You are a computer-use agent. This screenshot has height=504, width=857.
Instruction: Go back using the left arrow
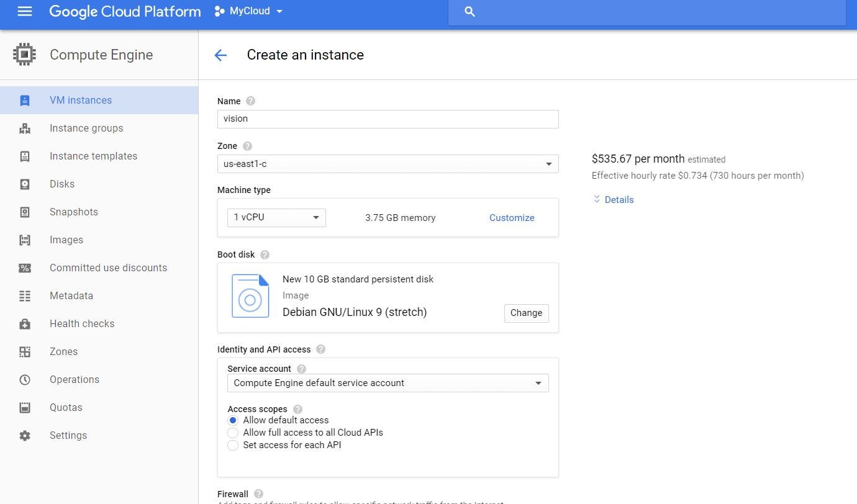[x=220, y=55]
